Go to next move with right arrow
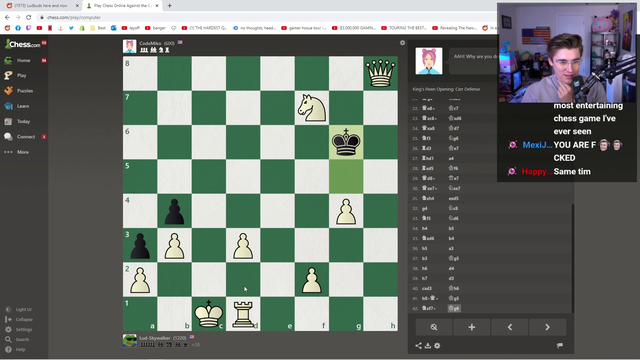This screenshot has height=360, width=640. (547, 327)
